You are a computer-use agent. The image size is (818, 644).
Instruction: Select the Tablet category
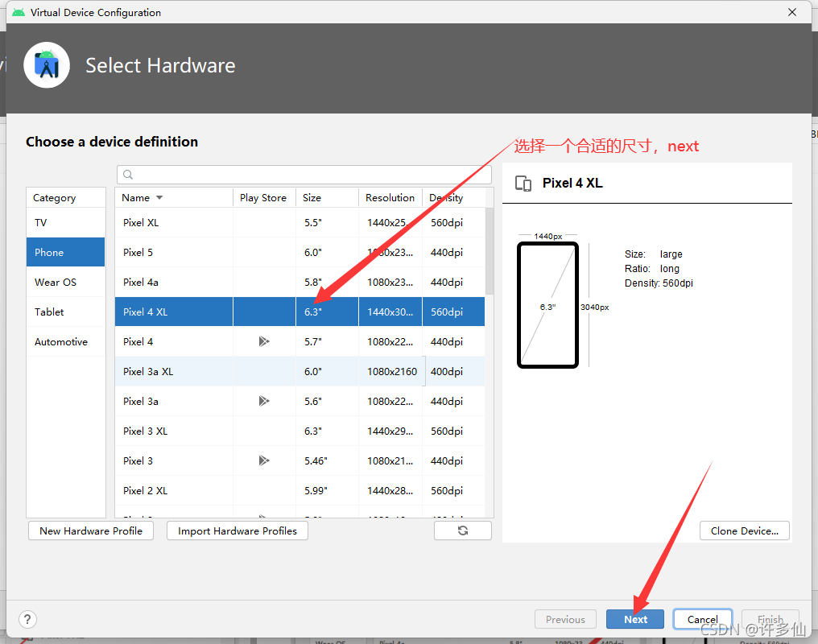[66, 312]
